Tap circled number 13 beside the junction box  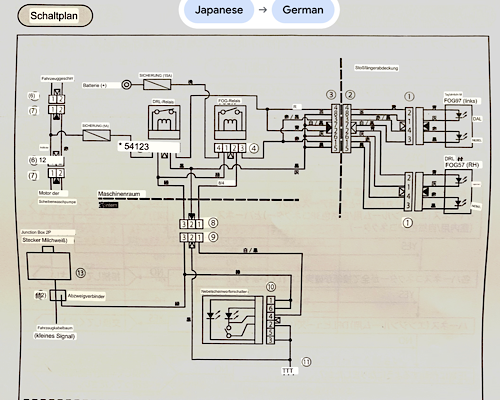point(81,273)
